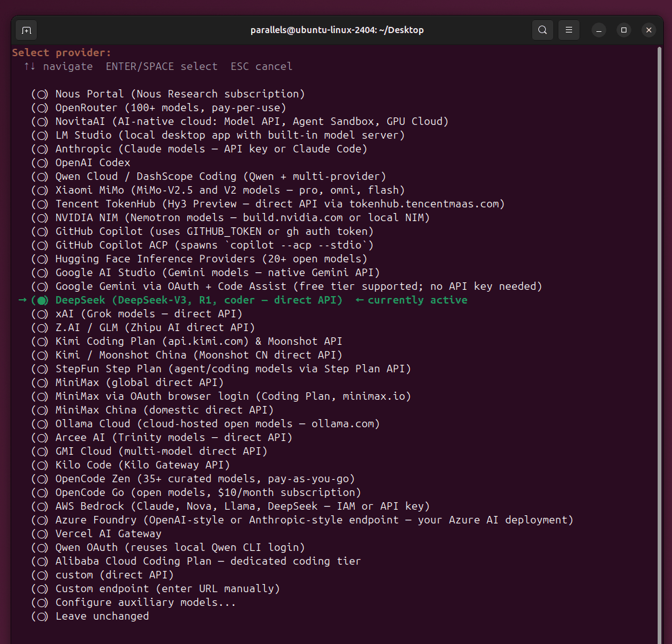The height and width of the screenshot is (644, 672).
Task: Click the terminal vertical scrollbar
Action: [659, 345]
